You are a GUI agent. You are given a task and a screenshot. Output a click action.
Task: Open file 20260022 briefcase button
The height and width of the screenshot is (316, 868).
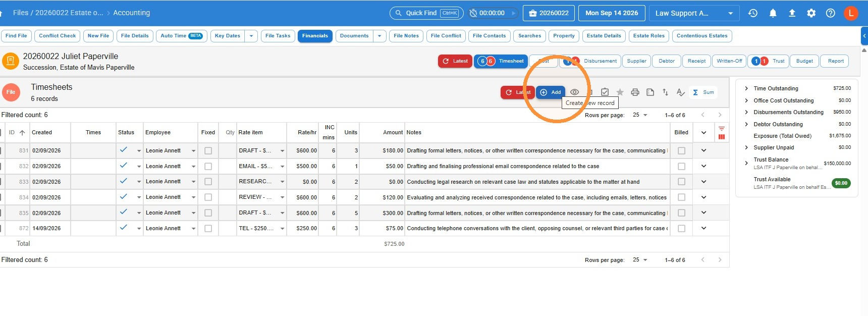tap(549, 13)
